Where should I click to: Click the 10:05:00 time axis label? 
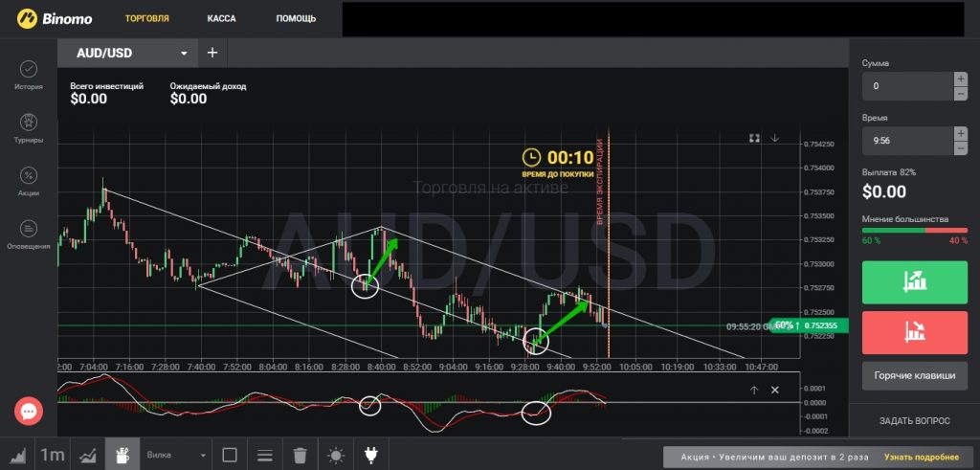[x=638, y=367]
